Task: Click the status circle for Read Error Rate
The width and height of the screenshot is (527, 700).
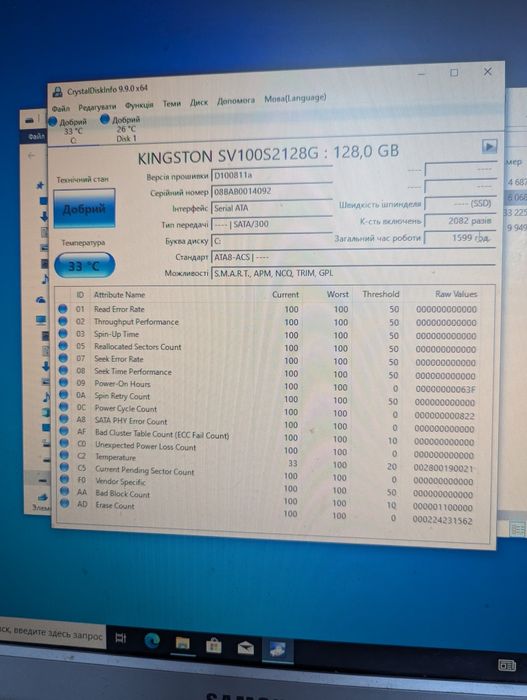Action: click(63, 308)
